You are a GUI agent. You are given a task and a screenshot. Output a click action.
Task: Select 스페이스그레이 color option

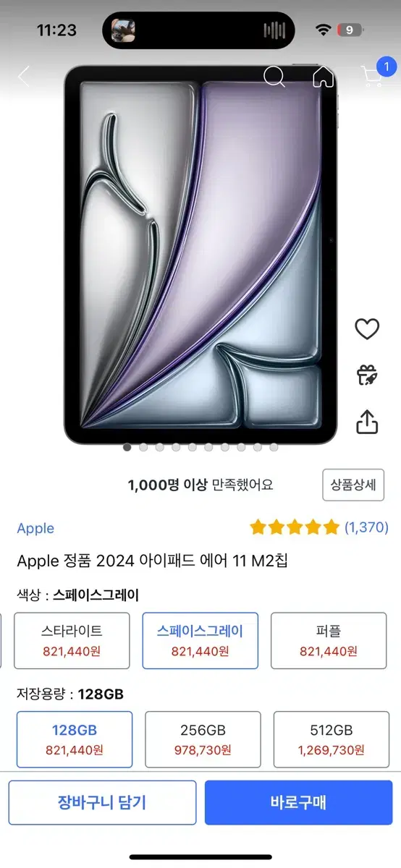click(200, 641)
